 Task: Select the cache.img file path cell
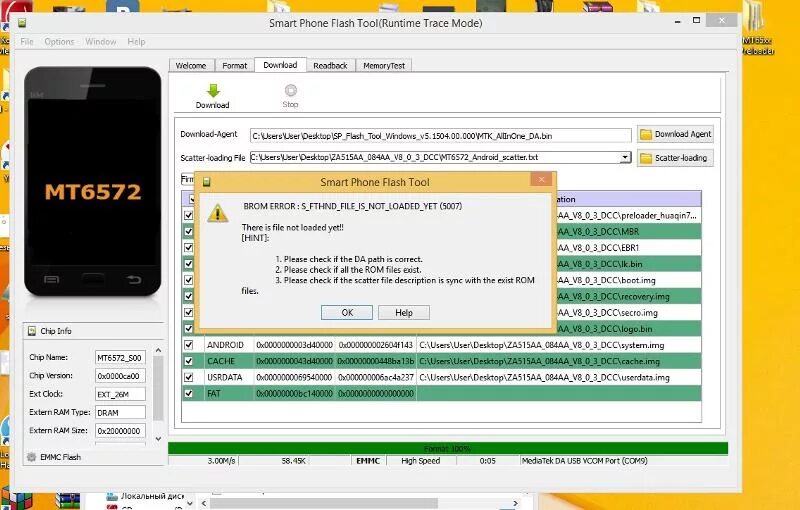coord(559,361)
